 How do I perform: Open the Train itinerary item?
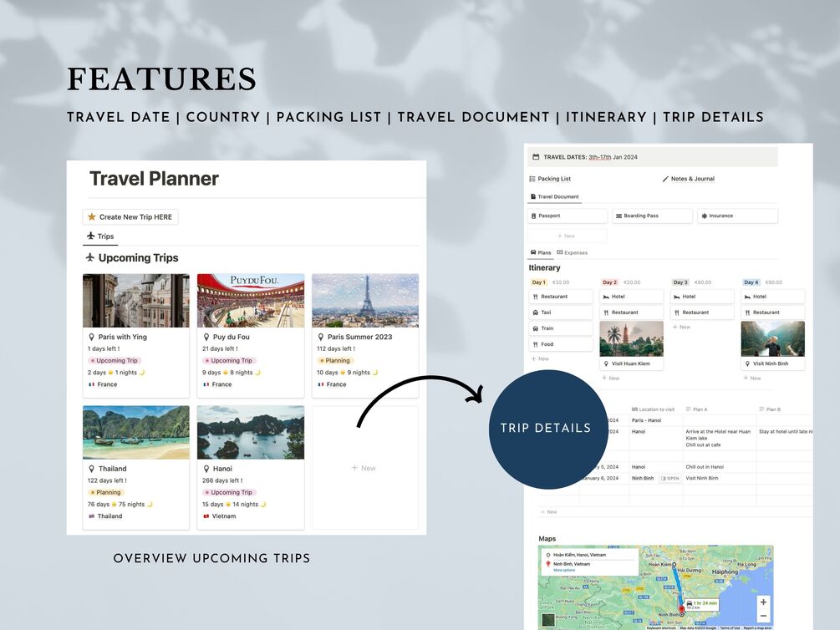[x=561, y=328]
